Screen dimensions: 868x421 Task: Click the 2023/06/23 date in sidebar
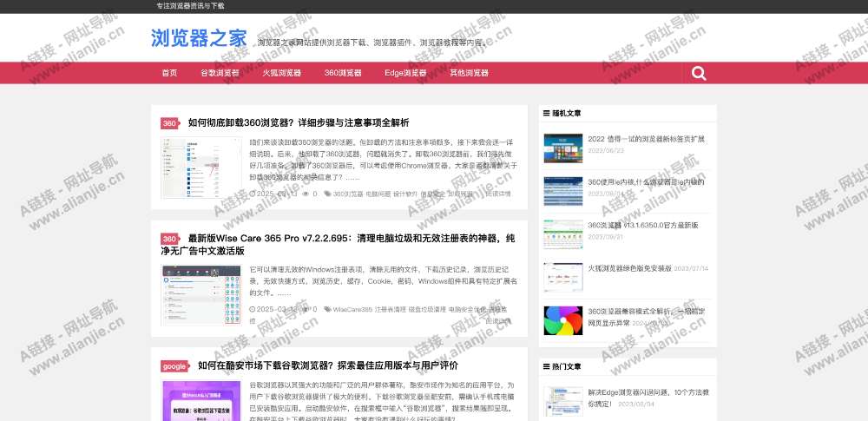point(606,151)
